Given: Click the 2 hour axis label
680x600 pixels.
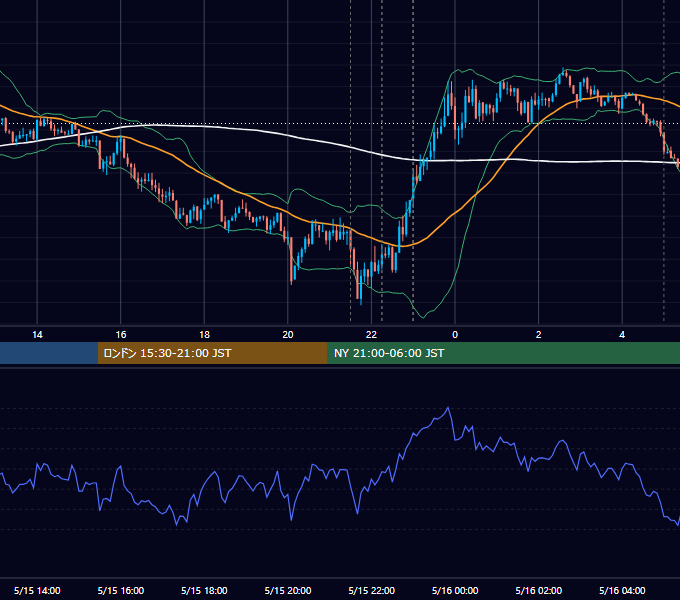Looking at the screenshot, I should point(539,335).
